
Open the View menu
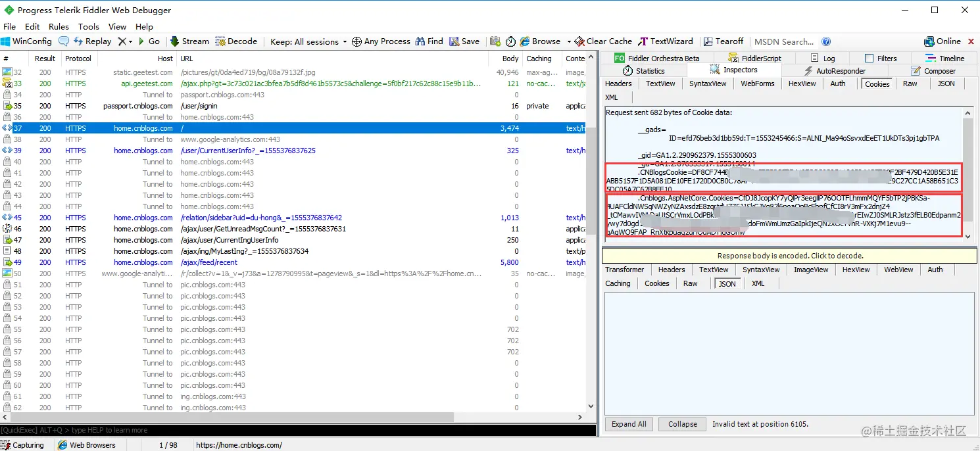117,27
